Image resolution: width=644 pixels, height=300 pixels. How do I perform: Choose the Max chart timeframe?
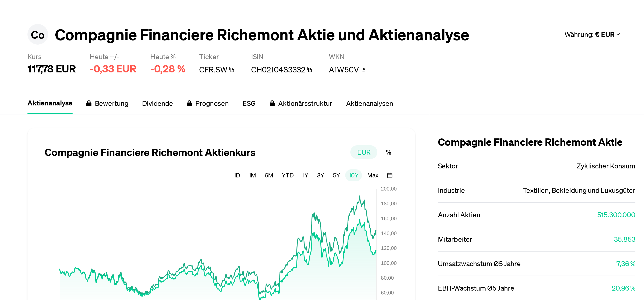372,175
